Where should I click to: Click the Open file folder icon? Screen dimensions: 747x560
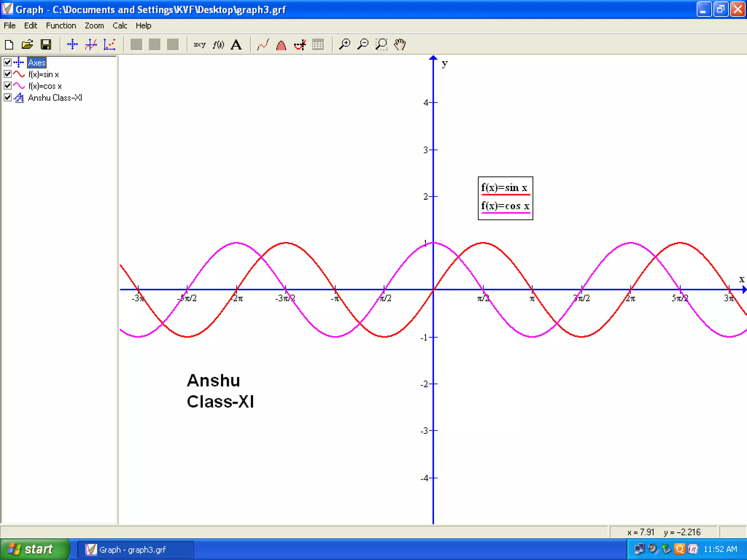[x=27, y=44]
